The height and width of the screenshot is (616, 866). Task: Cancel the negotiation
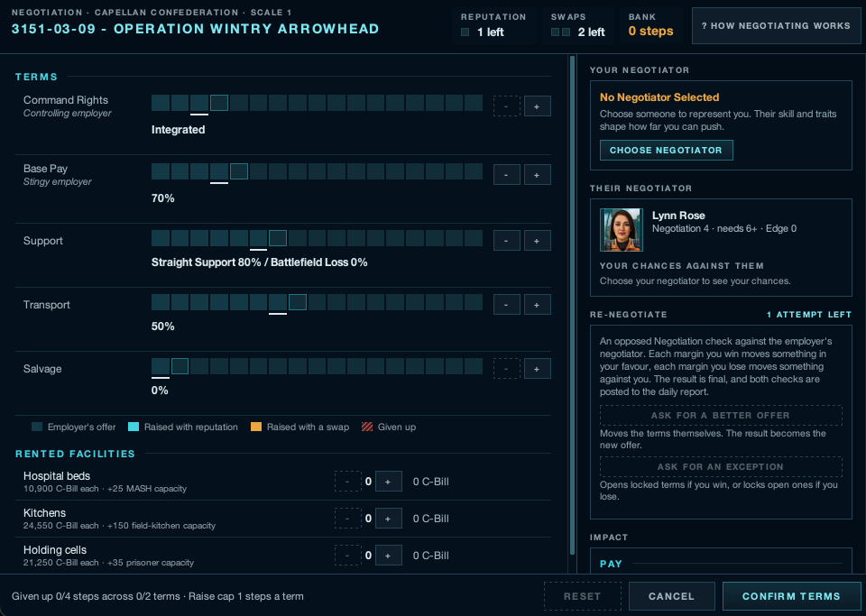(671, 596)
